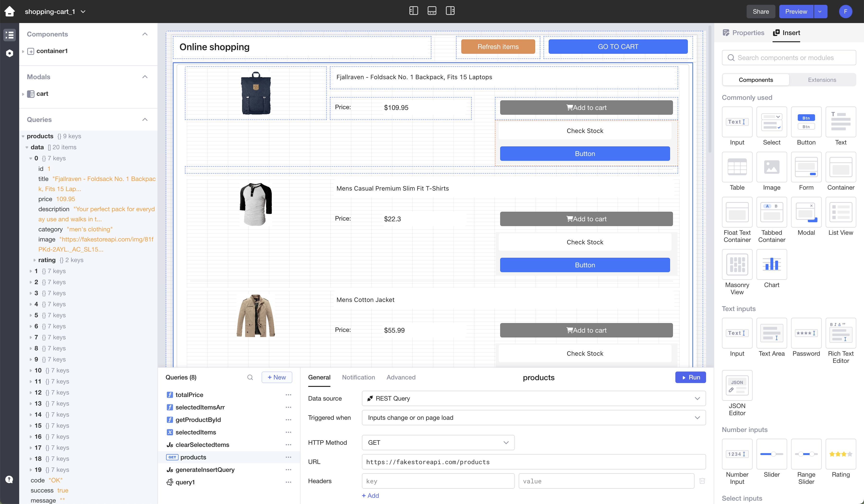Click the search icon in Queries panel
Viewport: 864px width, 504px height.
tap(250, 377)
